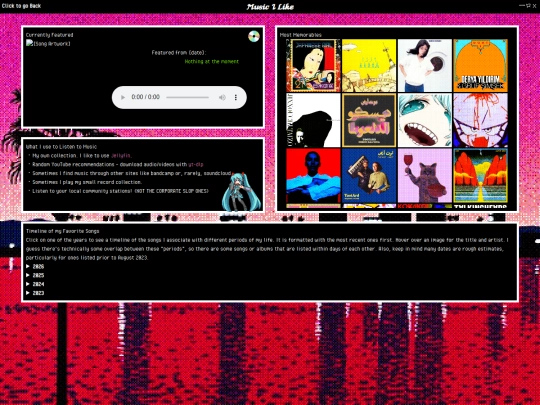
Task: Click the 'Most Memorables' heading
Action: click(x=300, y=35)
